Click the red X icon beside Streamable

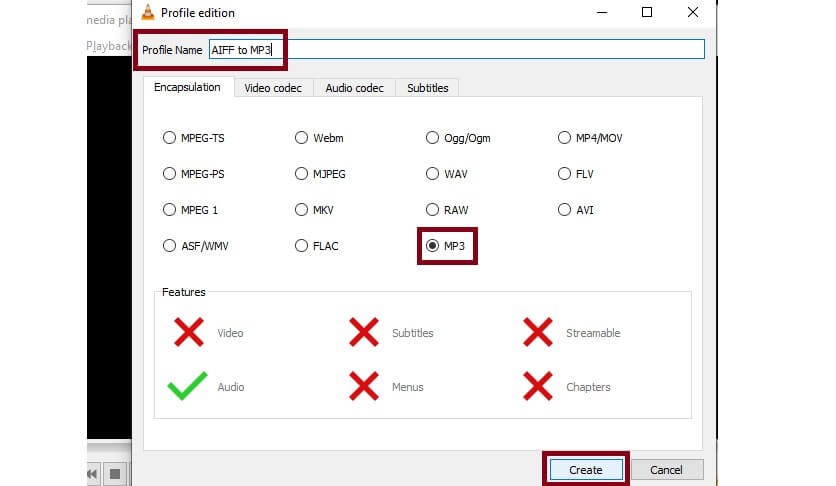click(538, 333)
